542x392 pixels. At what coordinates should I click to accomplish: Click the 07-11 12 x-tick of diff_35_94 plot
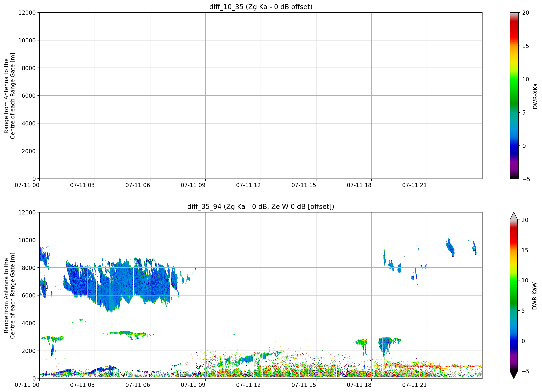(x=249, y=385)
